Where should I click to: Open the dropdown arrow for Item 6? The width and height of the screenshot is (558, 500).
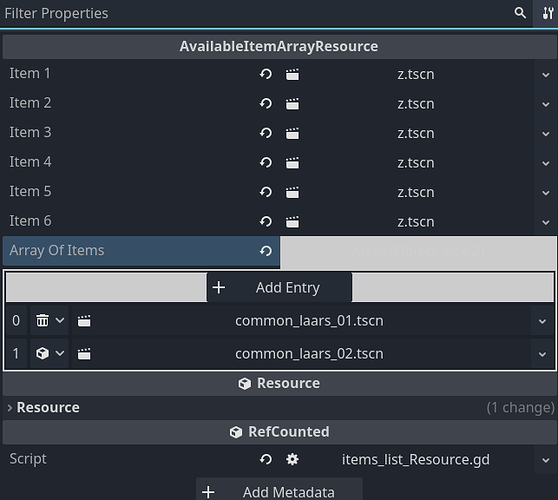point(546,222)
